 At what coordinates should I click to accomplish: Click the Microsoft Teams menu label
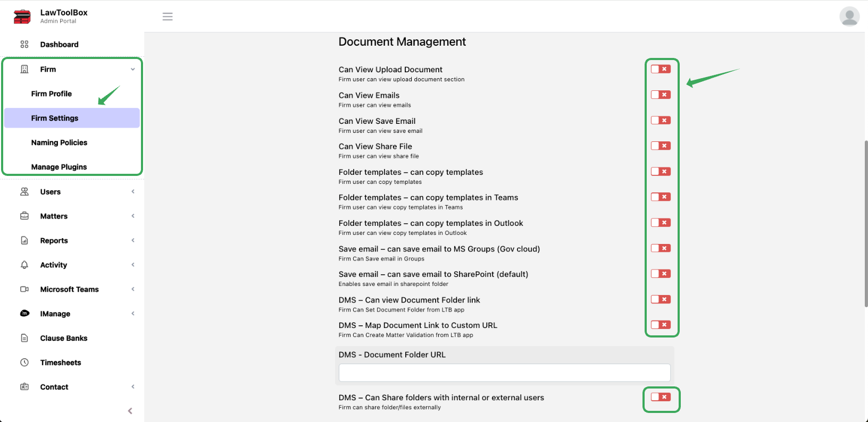(69, 290)
